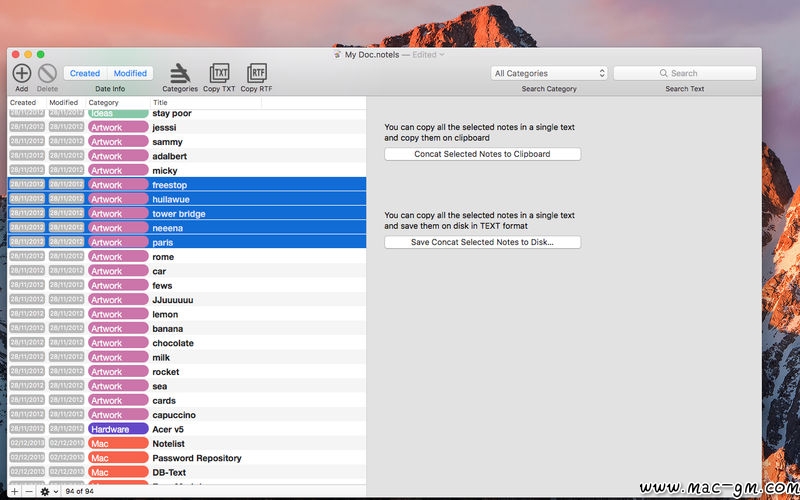Click the Ideas tag on stay poor row
The height and width of the screenshot is (500, 800).
pos(118,113)
